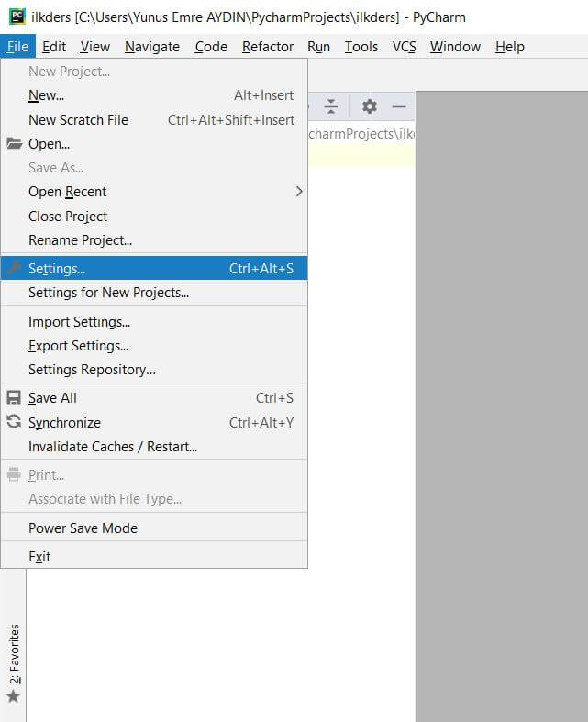This screenshot has width=588, height=722.
Task: Open the Window menu
Action: pos(455,47)
